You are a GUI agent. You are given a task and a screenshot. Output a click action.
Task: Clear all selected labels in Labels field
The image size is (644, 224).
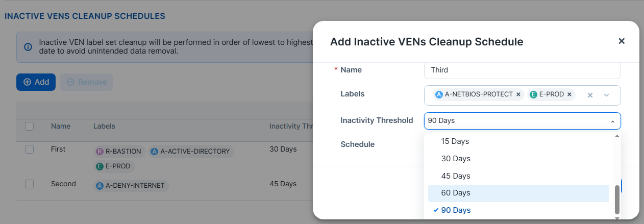(590, 95)
